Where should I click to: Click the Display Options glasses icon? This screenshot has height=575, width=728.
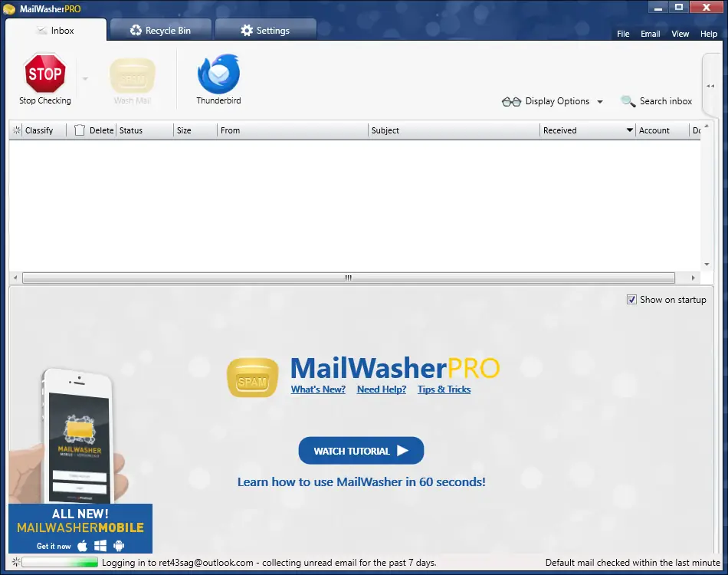click(x=511, y=101)
